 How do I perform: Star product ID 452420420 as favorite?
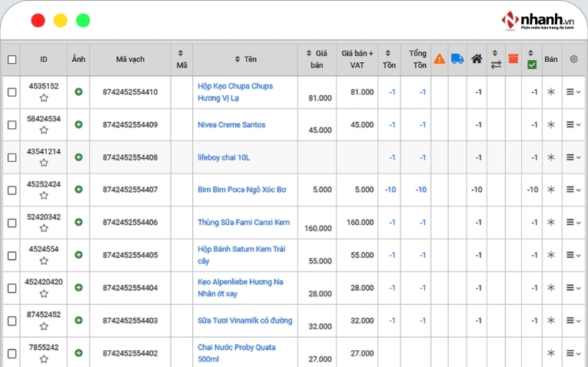pos(44,293)
